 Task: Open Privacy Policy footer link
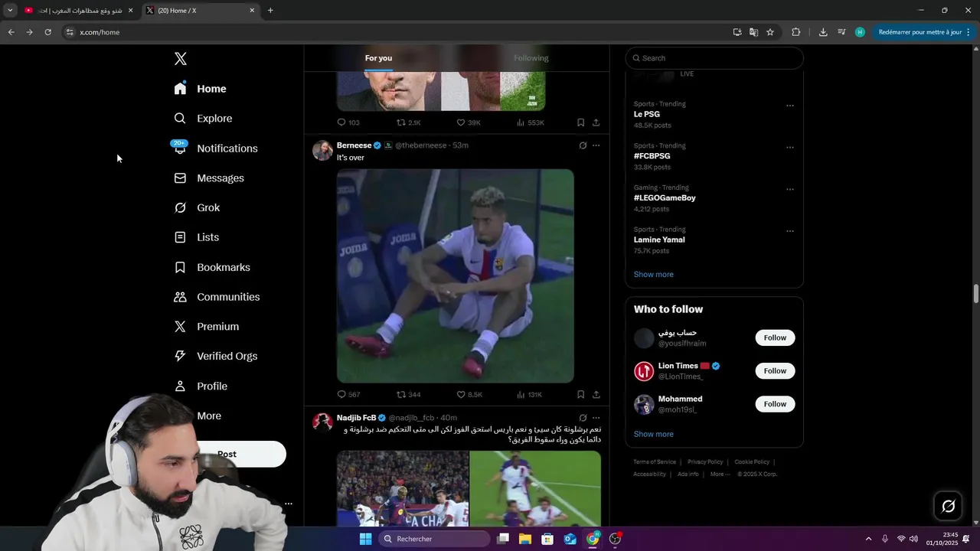[705, 462]
